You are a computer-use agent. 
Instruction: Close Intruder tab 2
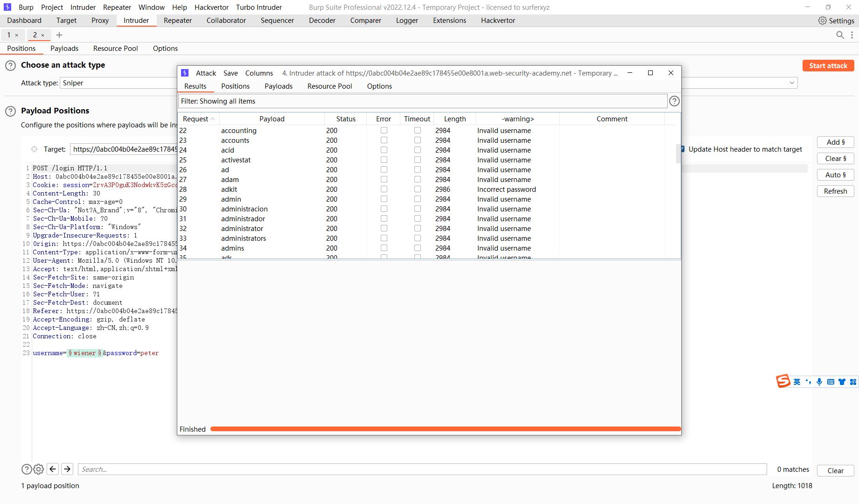coord(43,35)
